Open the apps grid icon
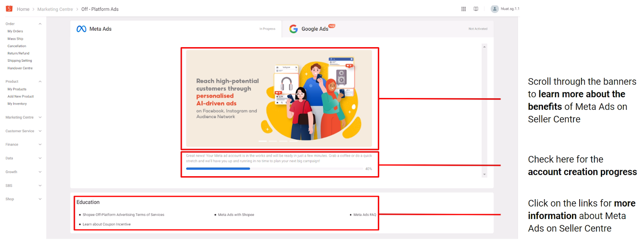 (464, 9)
